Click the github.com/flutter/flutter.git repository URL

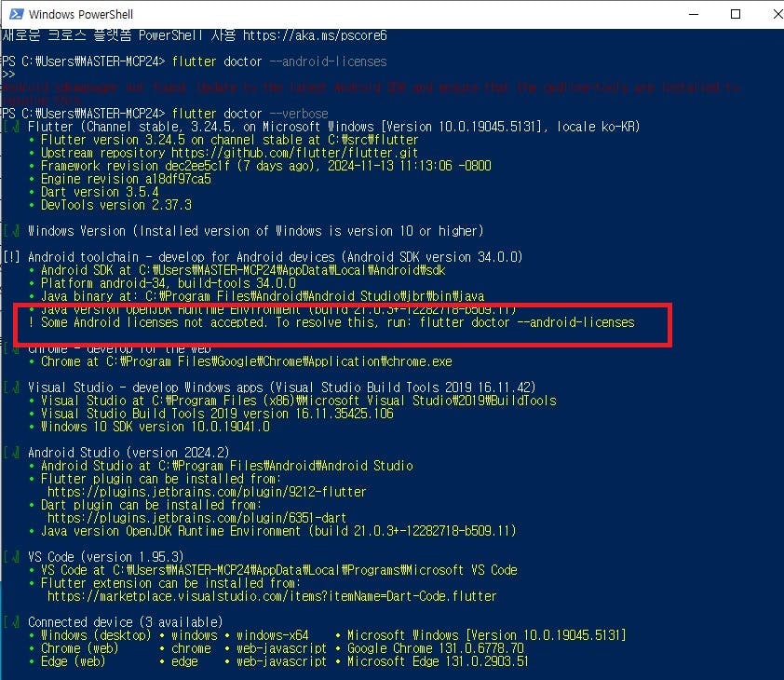(294, 153)
